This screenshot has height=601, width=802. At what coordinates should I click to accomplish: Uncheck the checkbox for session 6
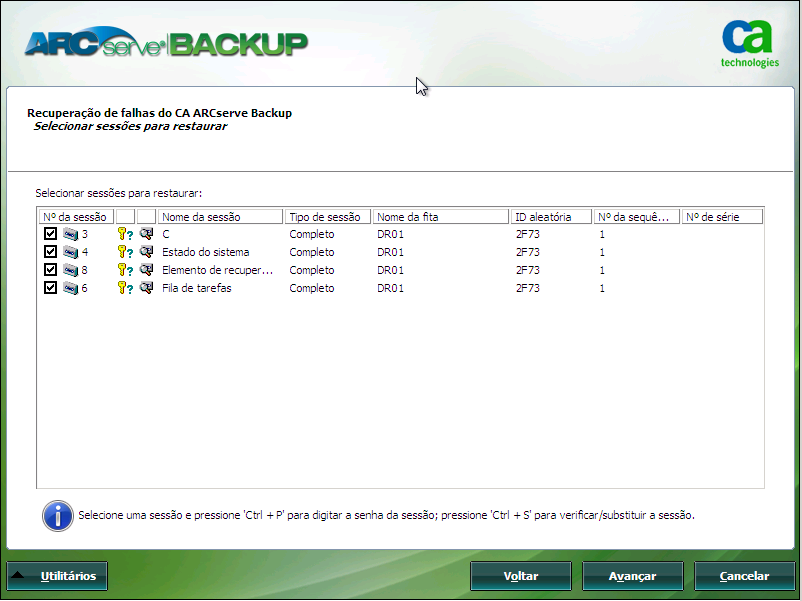(50, 287)
